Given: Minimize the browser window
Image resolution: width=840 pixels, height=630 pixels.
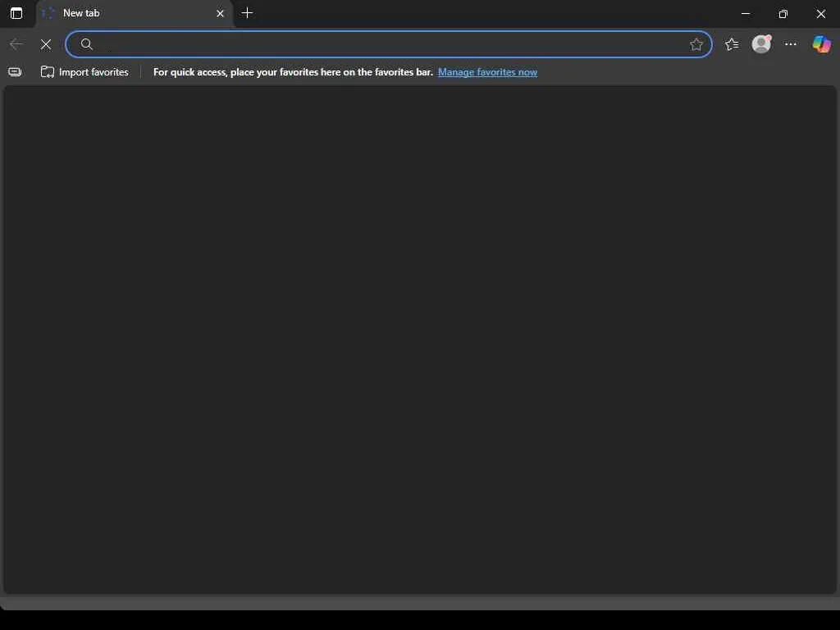Looking at the screenshot, I should pos(745,13).
